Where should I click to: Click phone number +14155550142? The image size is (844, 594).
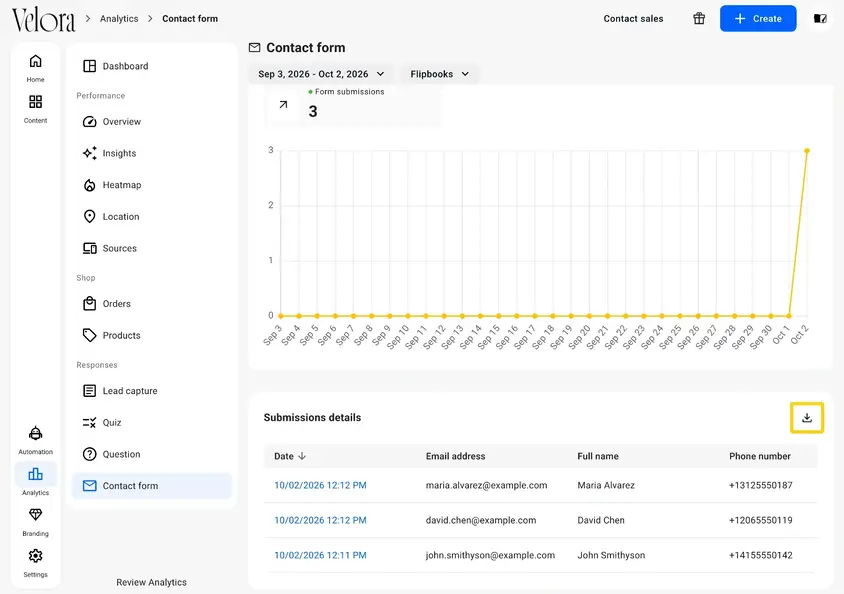click(761, 555)
